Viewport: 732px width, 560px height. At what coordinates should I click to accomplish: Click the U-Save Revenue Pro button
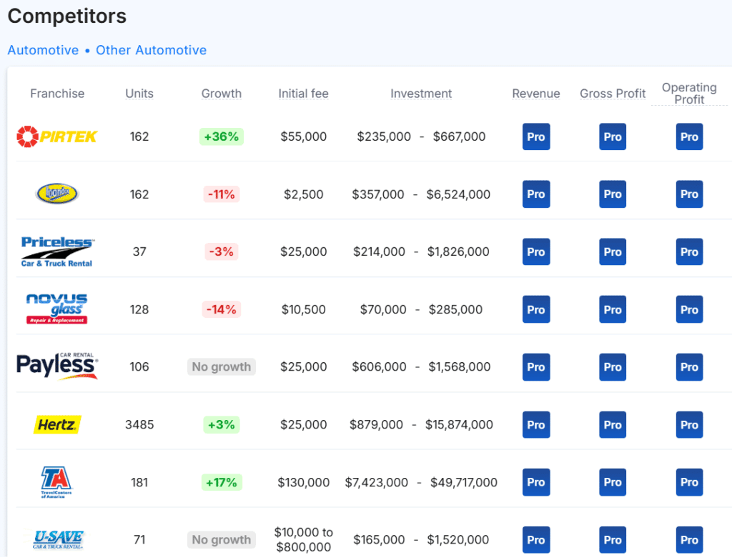pos(536,540)
